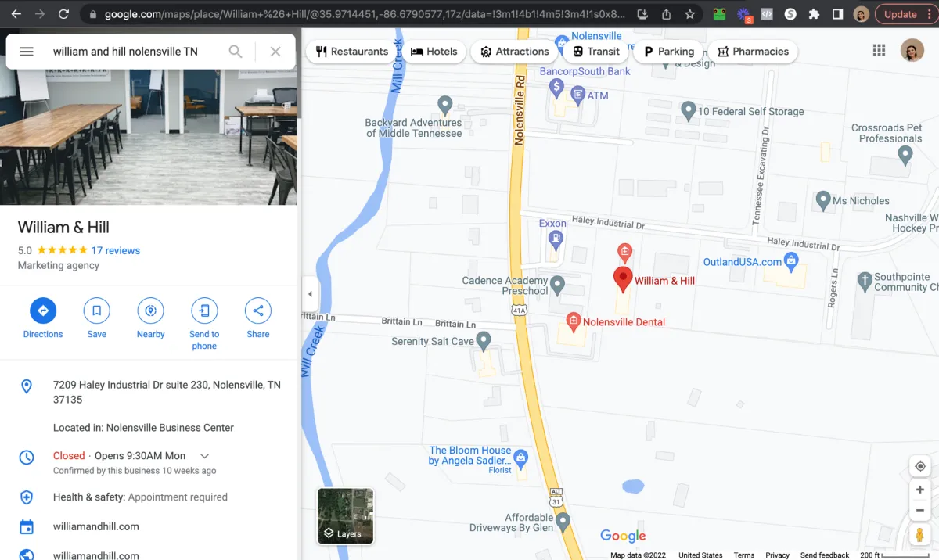This screenshot has width=939, height=560.
Task: Click the search magnifier icon
Action: [236, 52]
